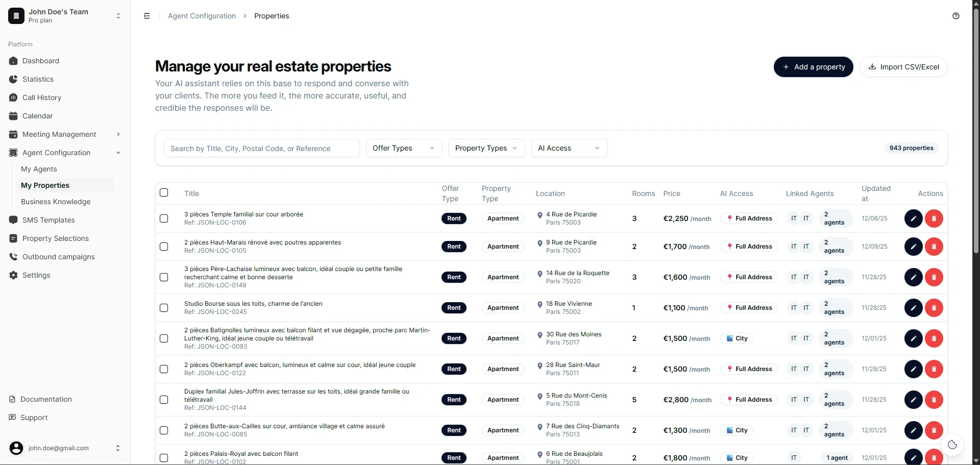Screen dimensions: 980x465
Task: Open the Property Types dropdown
Action: 486,148
